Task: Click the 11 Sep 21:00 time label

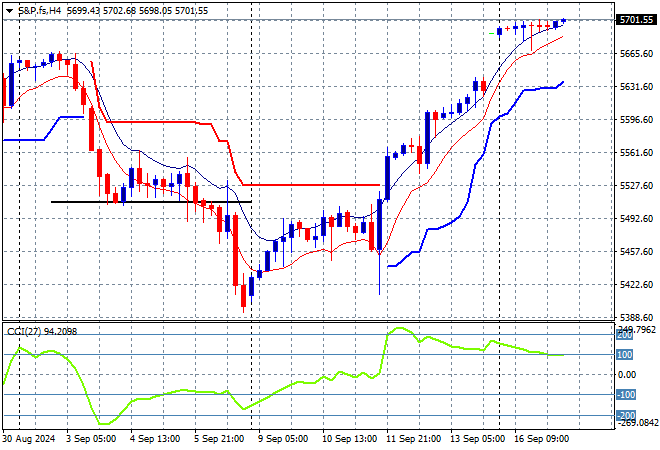Action: pyautogui.click(x=413, y=439)
